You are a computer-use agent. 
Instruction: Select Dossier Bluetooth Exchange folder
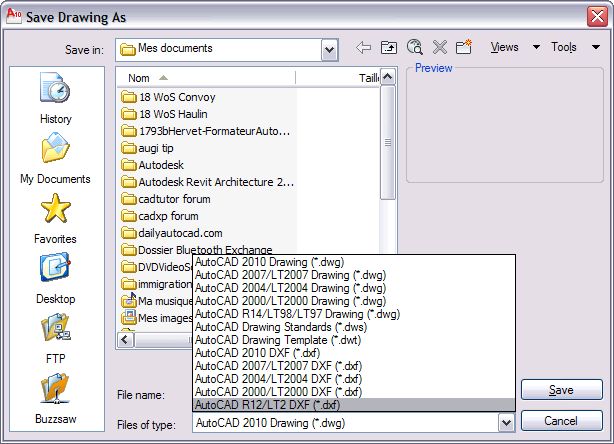point(197,249)
